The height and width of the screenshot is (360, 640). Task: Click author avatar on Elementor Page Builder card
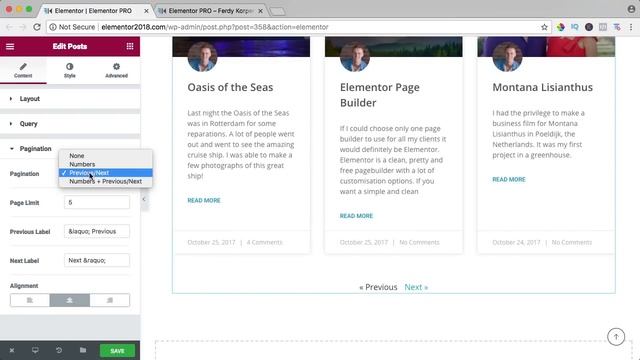coord(355,56)
